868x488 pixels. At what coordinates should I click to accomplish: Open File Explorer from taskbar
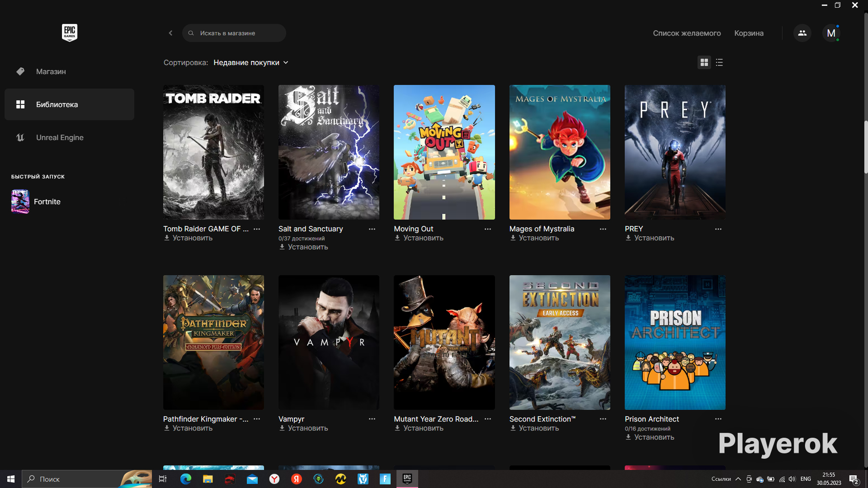(x=208, y=479)
